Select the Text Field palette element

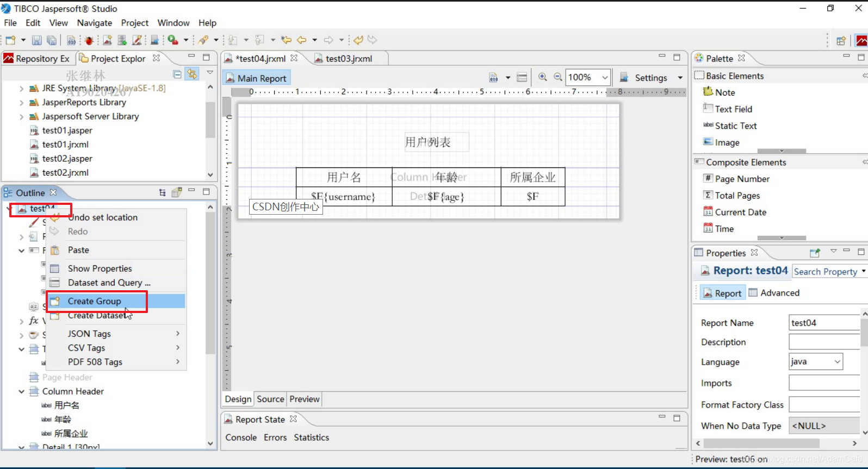pos(728,109)
